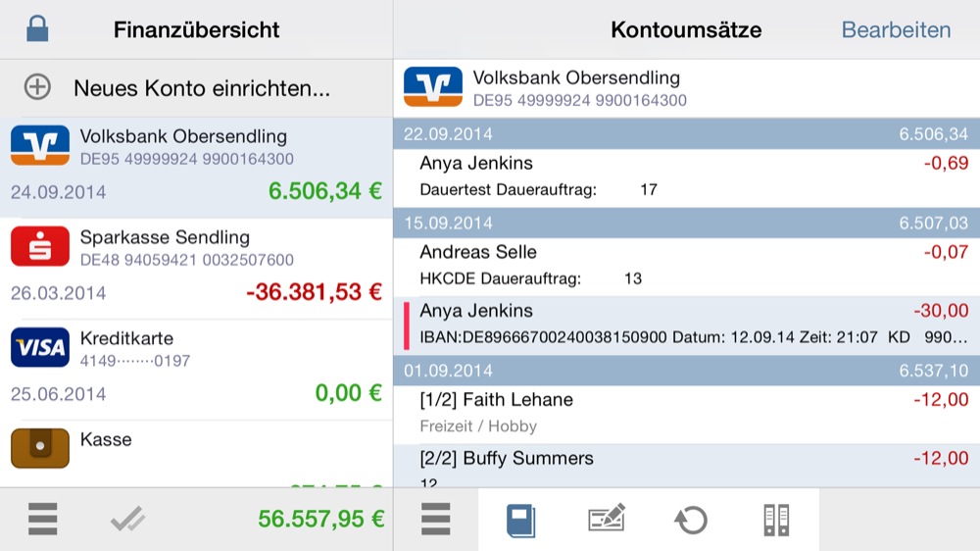
Task: Tap the refresh transactions icon
Action: 691,519
